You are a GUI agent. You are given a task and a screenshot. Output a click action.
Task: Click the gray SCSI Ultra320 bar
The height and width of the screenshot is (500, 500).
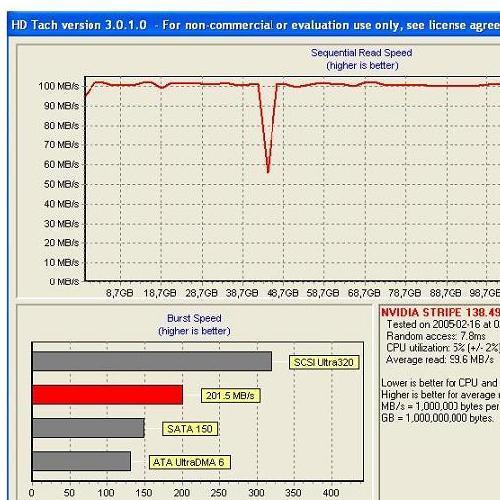click(152, 361)
